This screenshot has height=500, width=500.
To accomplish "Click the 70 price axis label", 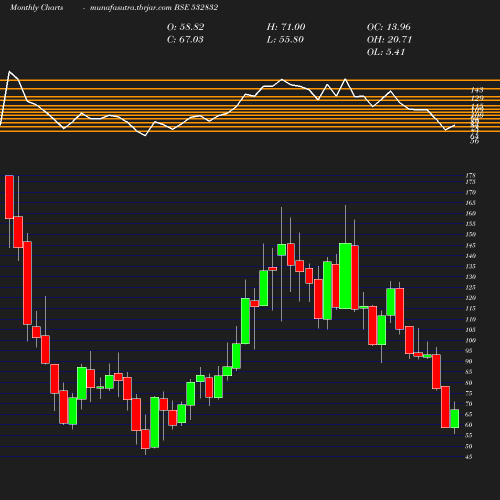I will 469,404.
